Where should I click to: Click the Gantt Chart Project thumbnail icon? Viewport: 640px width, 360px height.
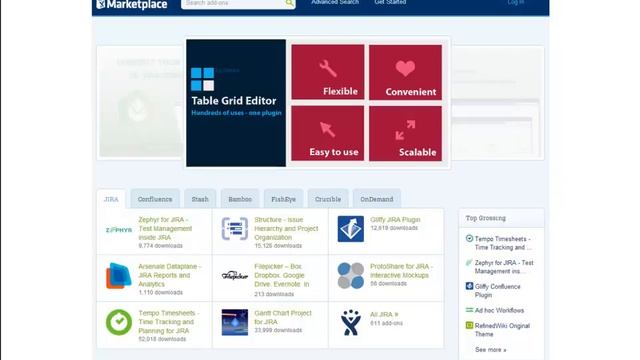[x=235, y=322]
